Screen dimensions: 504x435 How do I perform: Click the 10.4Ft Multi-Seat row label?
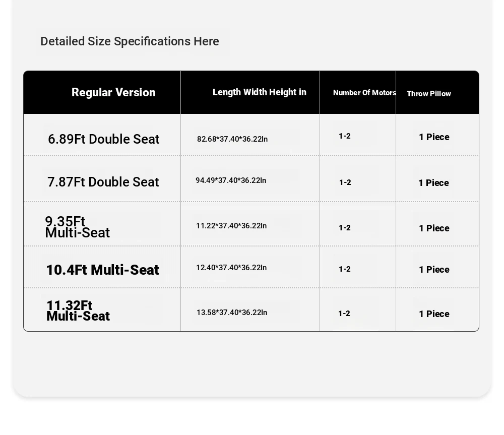(102, 270)
